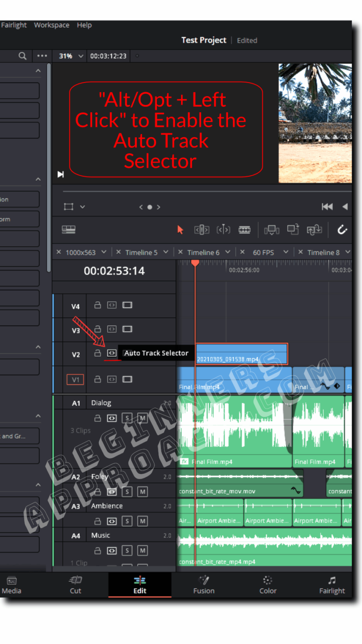Toggle Auto Track Selector on V3
The image size is (362, 644).
coord(112,329)
